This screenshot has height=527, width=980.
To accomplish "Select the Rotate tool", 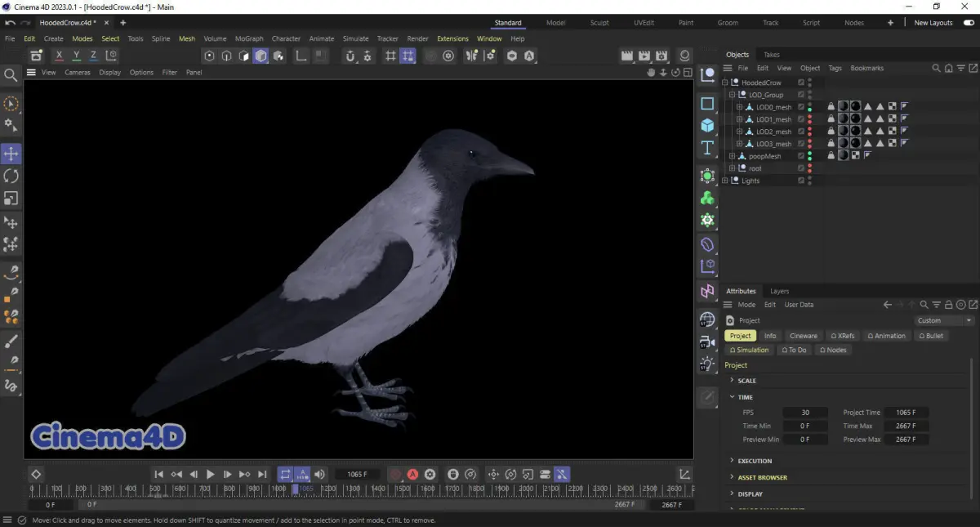I will tap(11, 176).
